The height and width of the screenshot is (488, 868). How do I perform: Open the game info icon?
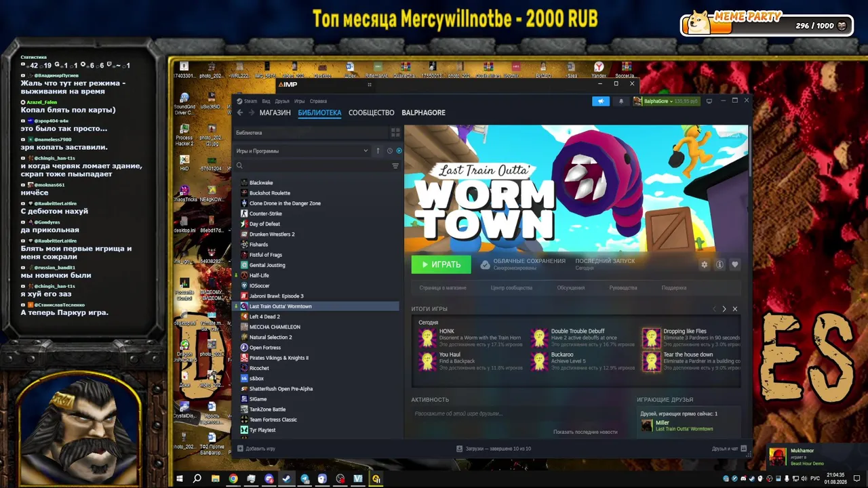pyautogui.click(x=719, y=264)
